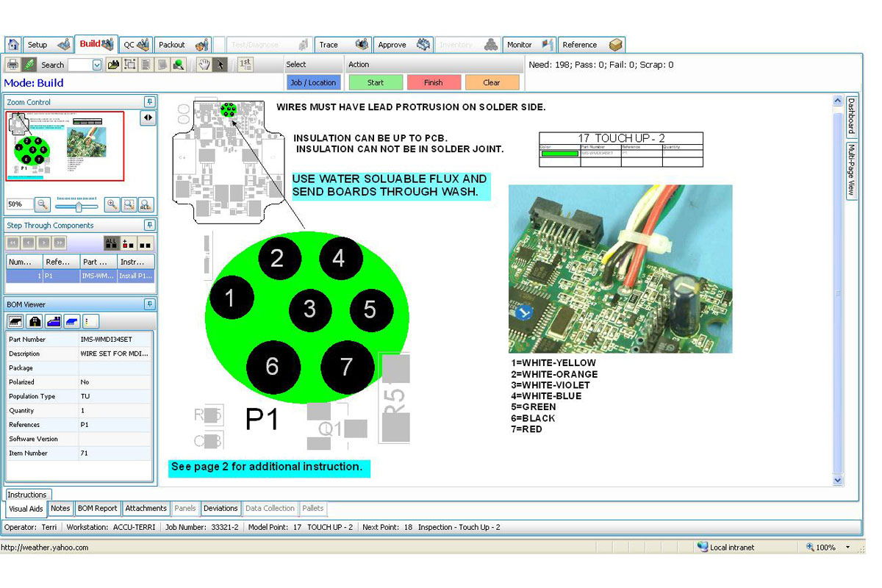Click the zoom to region icon
This screenshot has height=588, width=882.
click(x=129, y=204)
